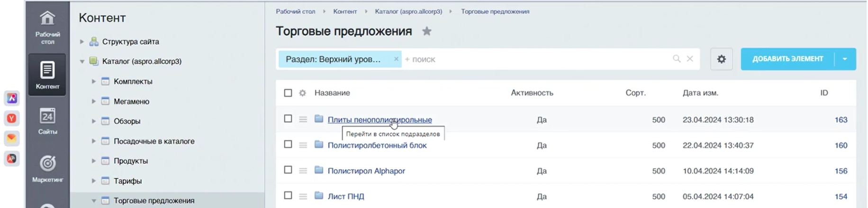
Task: Open the red round dock icon
Action: pos(12,159)
